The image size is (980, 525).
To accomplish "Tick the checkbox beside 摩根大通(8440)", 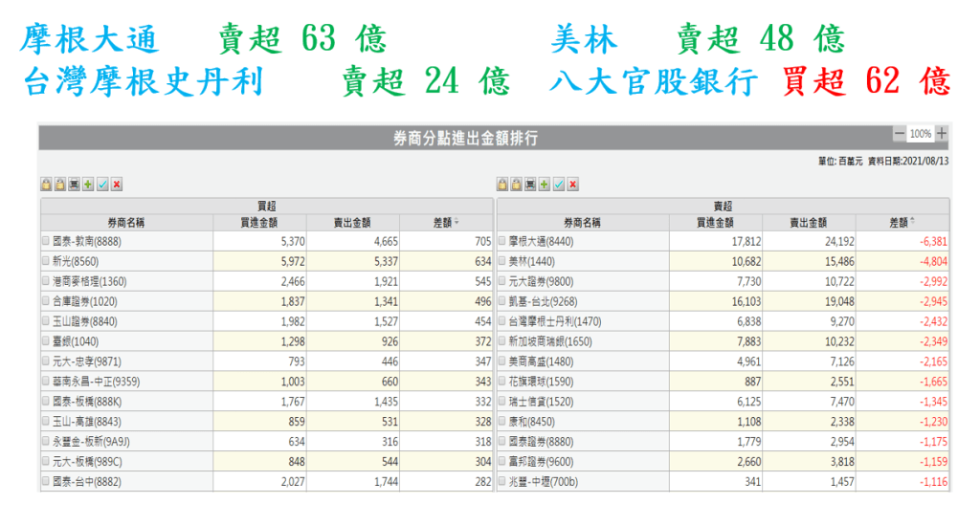I will [502, 241].
